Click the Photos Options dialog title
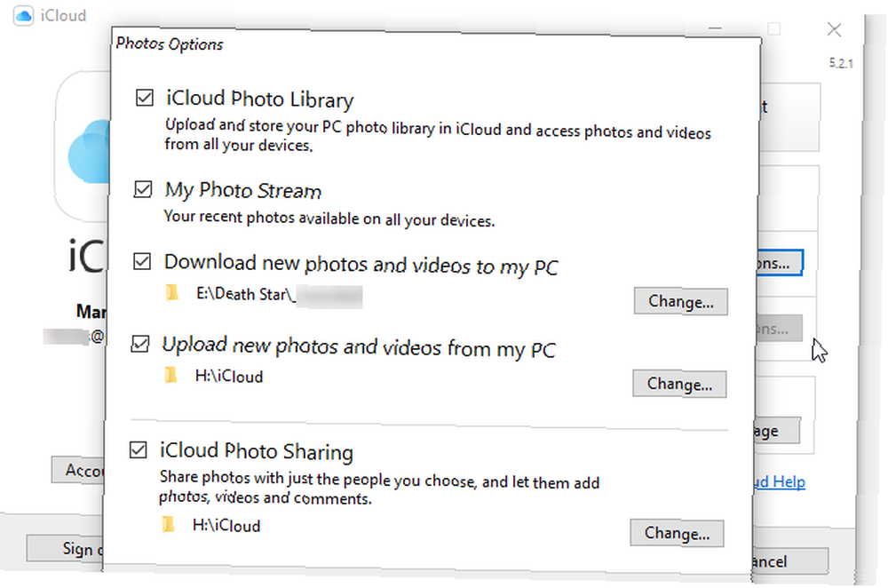Image resolution: width=888 pixels, height=588 pixels. pyautogui.click(x=170, y=44)
